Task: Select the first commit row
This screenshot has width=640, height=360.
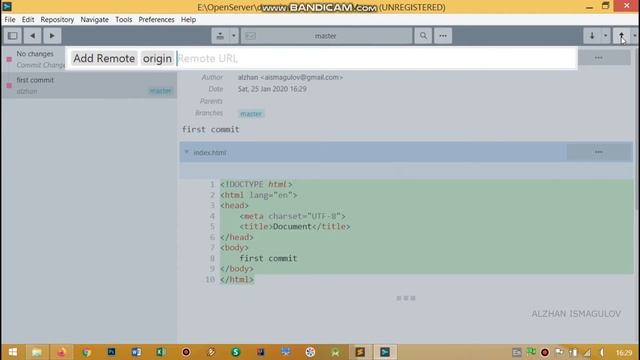Action: click(x=89, y=85)
